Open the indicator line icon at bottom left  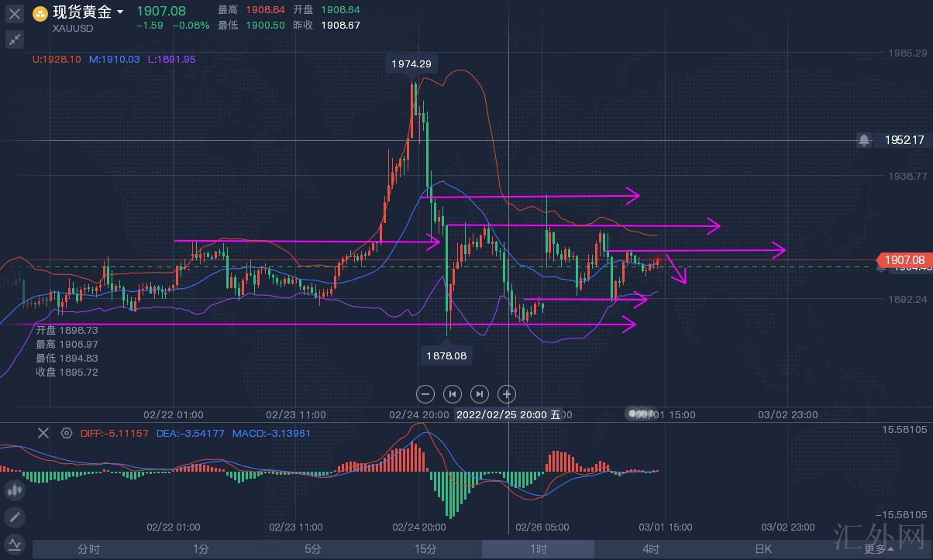(x=15, y=544)
